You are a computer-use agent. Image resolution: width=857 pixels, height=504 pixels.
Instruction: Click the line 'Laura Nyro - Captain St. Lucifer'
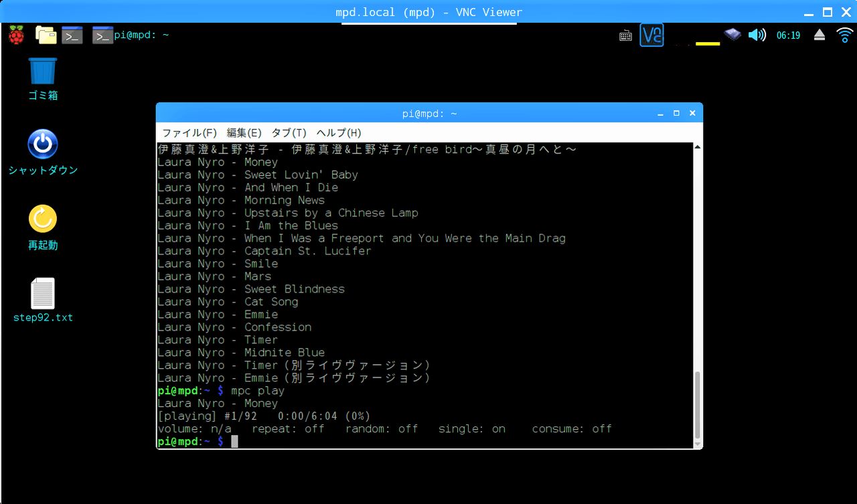264,251
